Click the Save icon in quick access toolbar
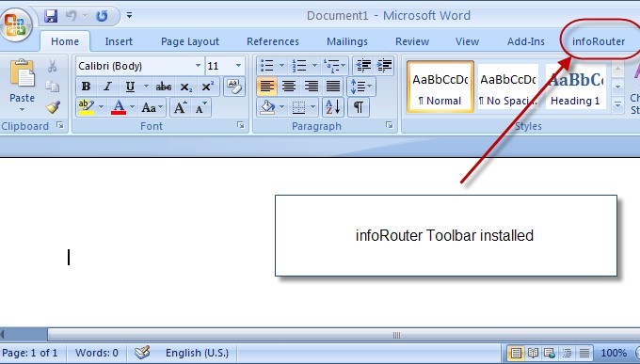The image size is (640, 364). click(51, 16)
